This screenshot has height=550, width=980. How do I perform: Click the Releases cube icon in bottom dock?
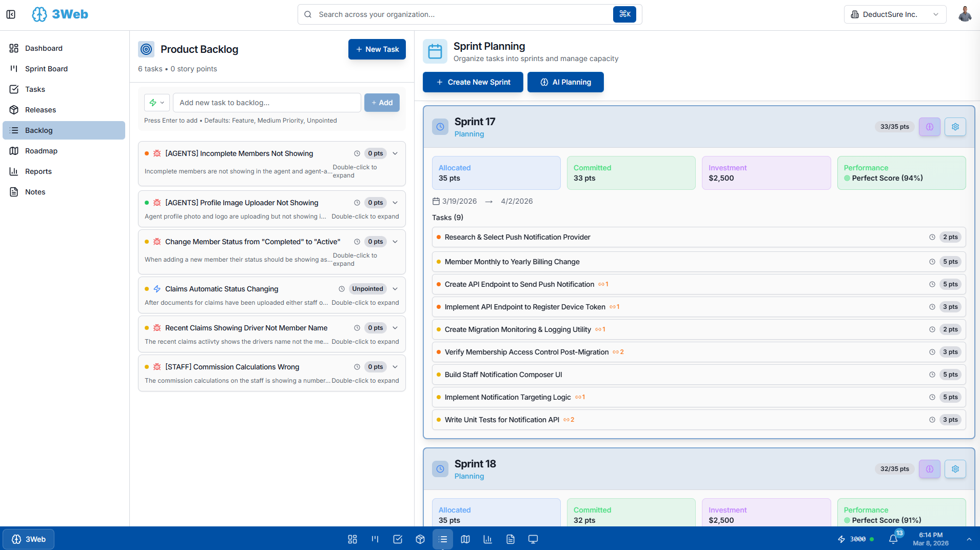pyautogui.click(x=420, y=539)
